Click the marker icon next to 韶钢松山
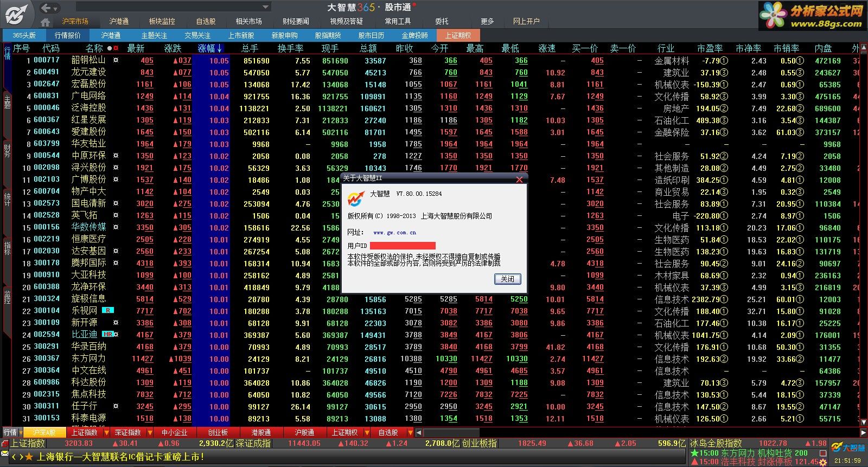Viewport: 868px width, 467px height. point(116,60)
